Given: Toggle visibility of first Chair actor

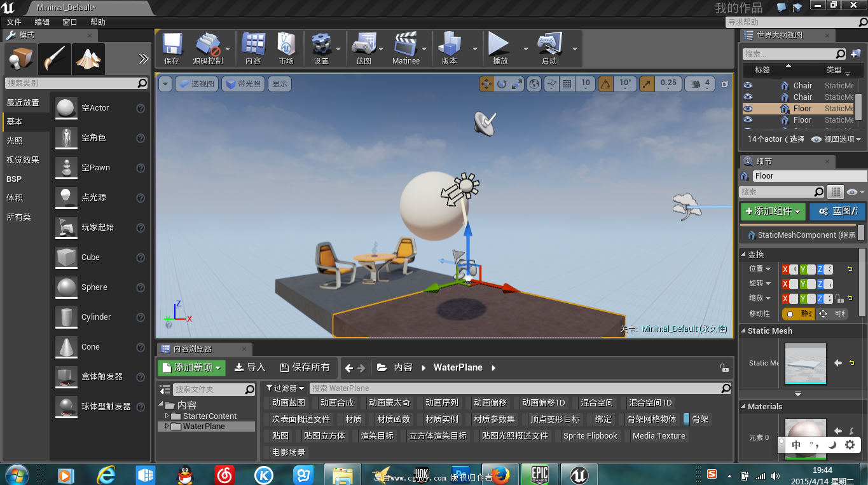Looking at the screenshot, I should 748,85.
